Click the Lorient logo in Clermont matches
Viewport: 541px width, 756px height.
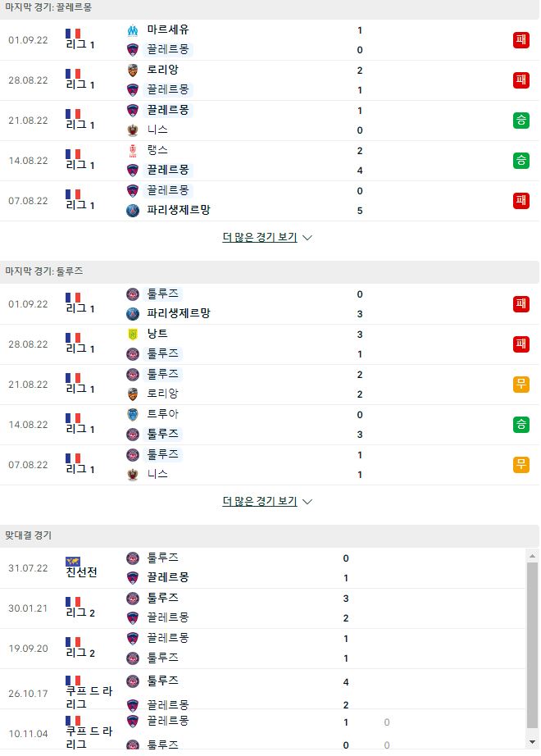[133, 71]
